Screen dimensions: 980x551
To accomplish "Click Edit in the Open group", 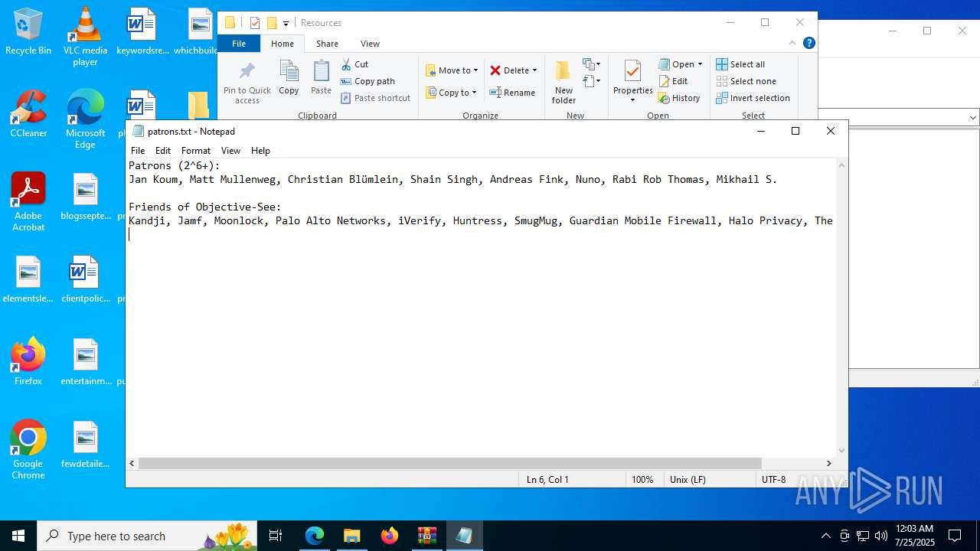I will click(672, 81).
